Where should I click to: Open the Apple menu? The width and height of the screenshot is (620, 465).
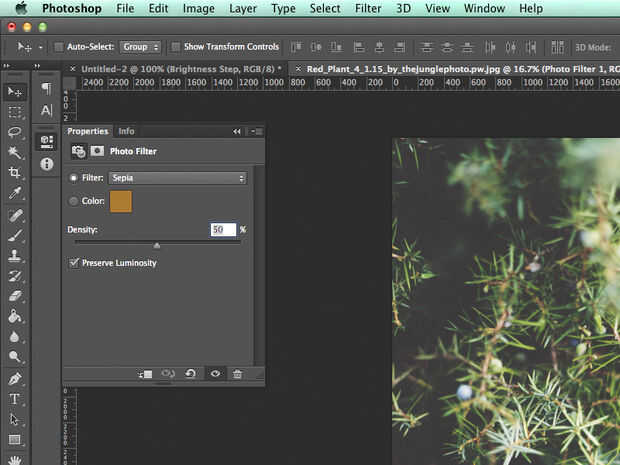coord(21,8)
